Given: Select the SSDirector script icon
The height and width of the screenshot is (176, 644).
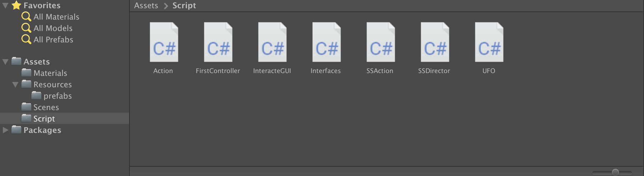Looking at the screenshot, I should click(435, 42).
